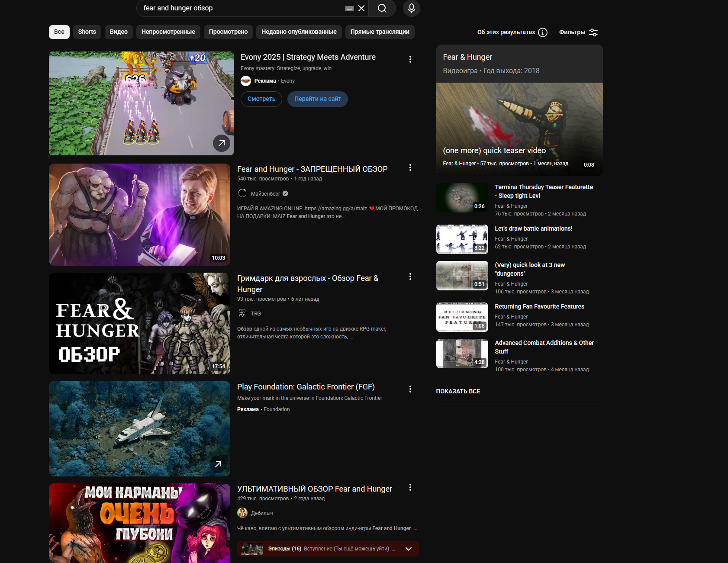Viewport: 728px width, 563px height.
Task: Open 'Play Foundation: Galactic Frontier (FGF)' ad title
Action: (306, 387)
